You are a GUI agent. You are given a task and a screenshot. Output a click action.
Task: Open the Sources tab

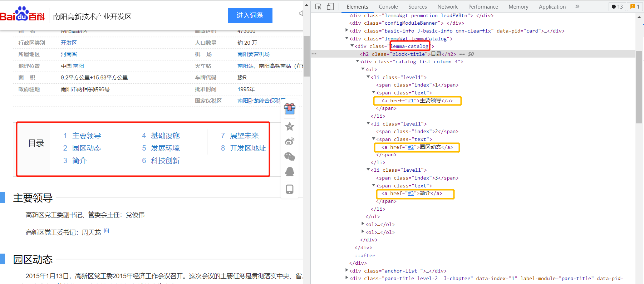tap(418, 6)
